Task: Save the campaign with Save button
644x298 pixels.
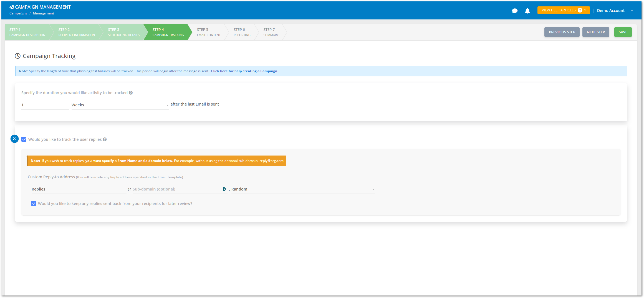Action: click(623, 32)
